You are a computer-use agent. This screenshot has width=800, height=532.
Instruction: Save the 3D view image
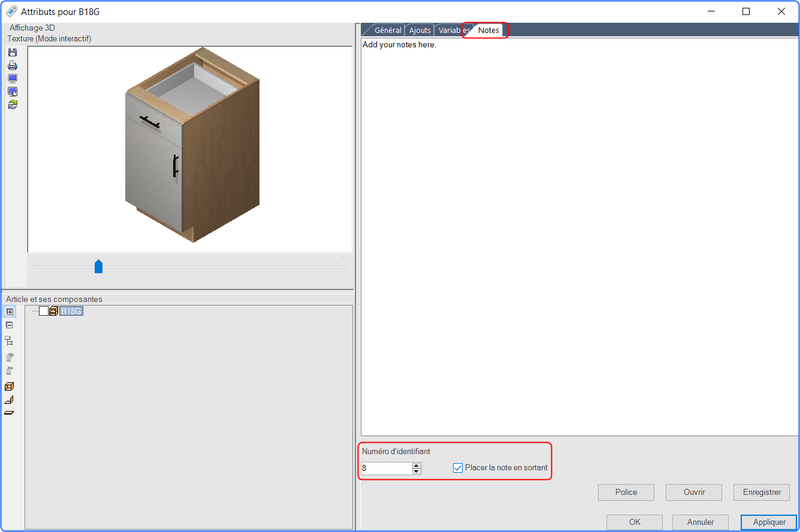(12, 53)
